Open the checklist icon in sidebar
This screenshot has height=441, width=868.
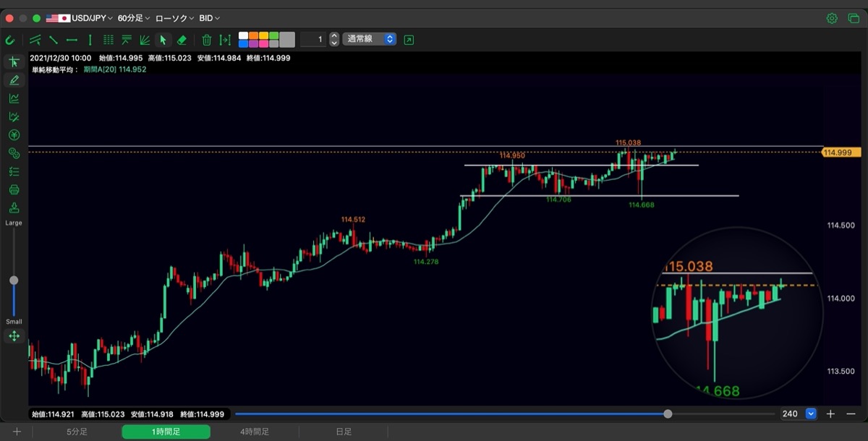tap(14, 171)
